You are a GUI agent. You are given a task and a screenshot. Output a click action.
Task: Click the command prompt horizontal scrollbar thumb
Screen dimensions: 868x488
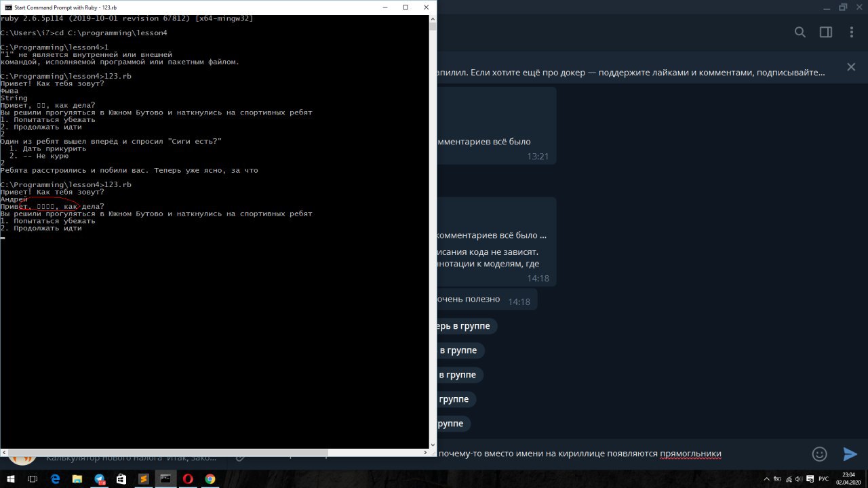click(167, 452)
